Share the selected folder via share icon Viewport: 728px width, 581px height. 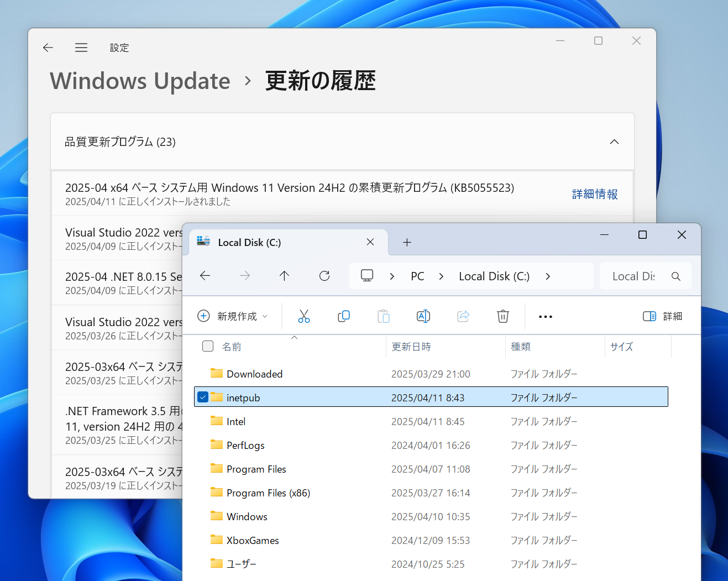(x=463, y=316)
